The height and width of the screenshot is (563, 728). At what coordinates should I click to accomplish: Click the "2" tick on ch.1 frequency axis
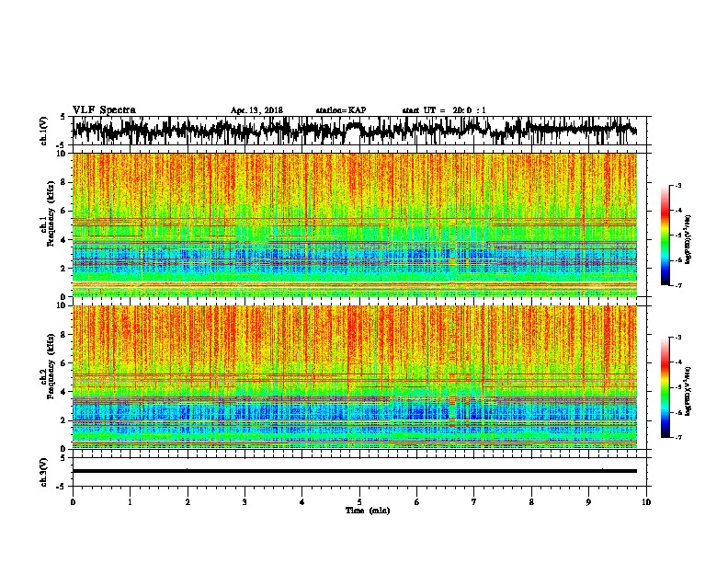pyautogui.click(x=64, y=269)
